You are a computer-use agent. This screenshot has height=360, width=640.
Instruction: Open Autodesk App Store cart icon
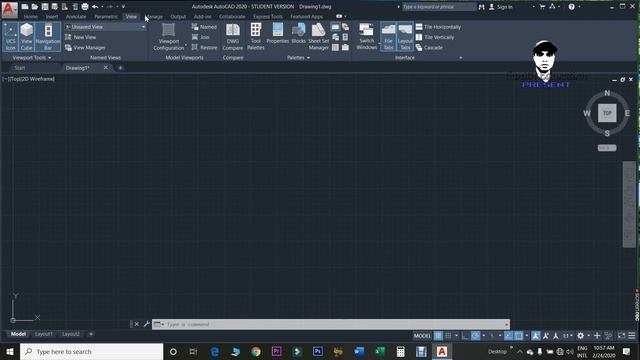tap(542, 7)
